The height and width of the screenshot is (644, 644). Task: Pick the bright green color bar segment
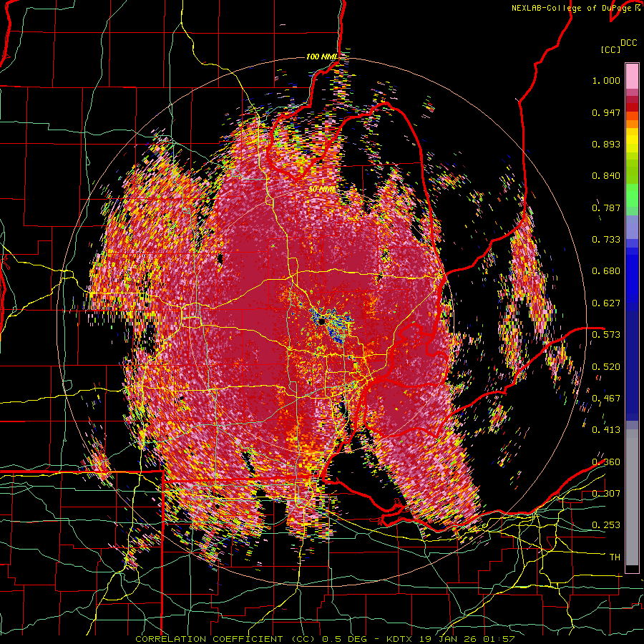click(632, 195)
